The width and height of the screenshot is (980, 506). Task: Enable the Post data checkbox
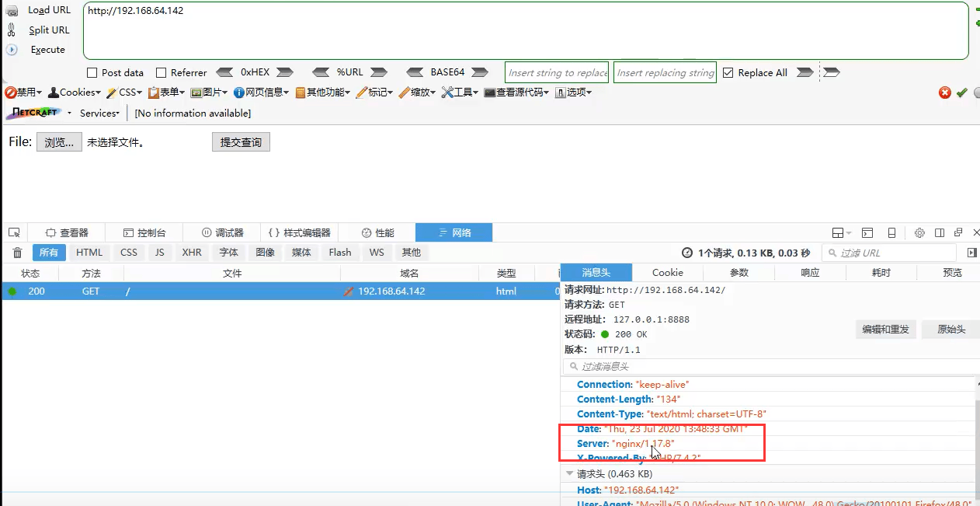(x=92, y=73)
